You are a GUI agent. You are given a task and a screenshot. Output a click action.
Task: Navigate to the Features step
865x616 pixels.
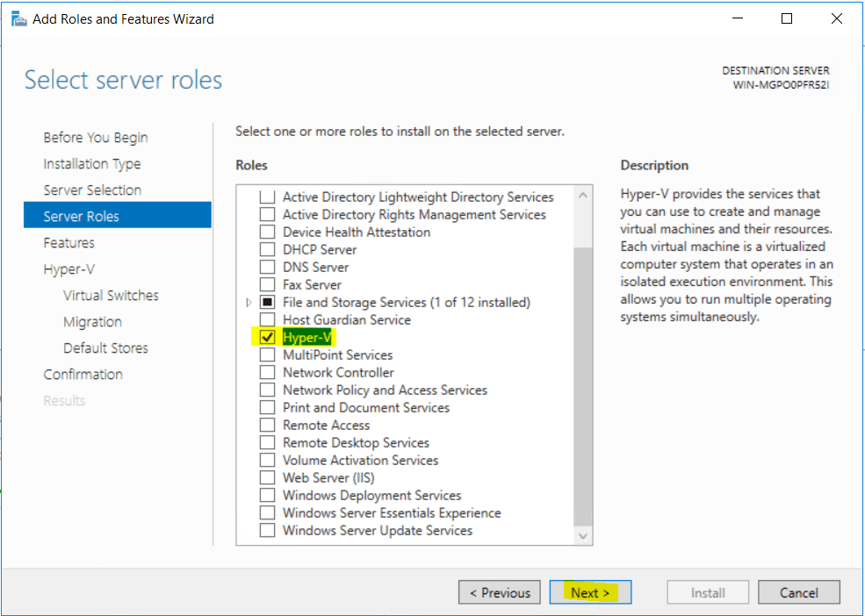[68, 242]
